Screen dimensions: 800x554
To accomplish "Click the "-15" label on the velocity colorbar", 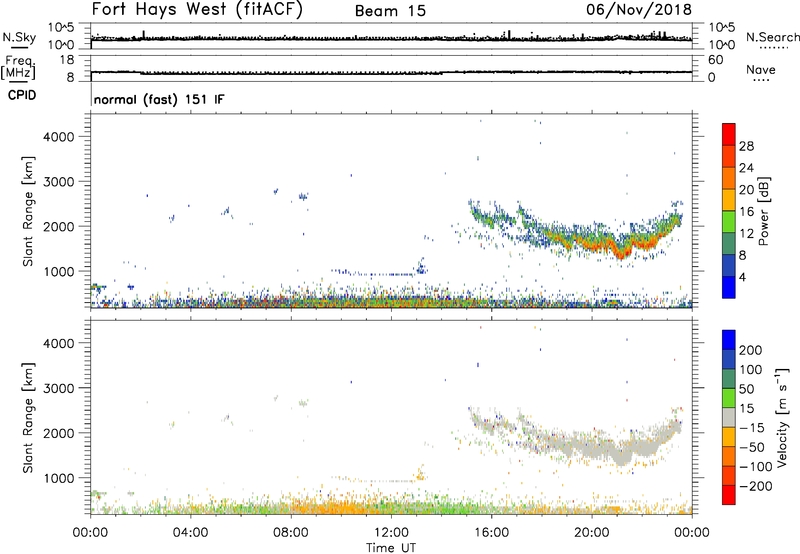I will (x=752, y=427).
